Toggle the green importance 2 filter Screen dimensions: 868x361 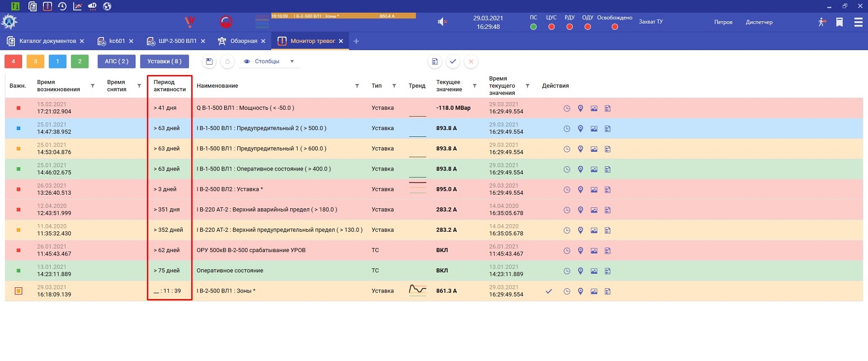click(80, 61)
